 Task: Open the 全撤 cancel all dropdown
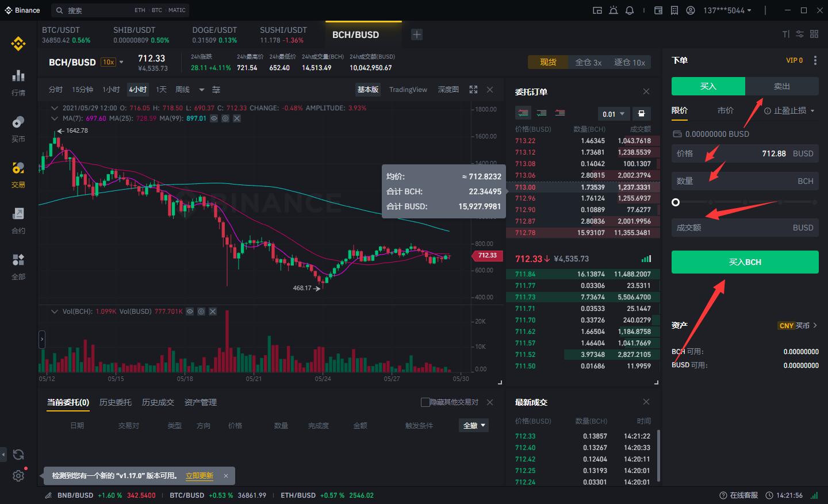(475, 426)
